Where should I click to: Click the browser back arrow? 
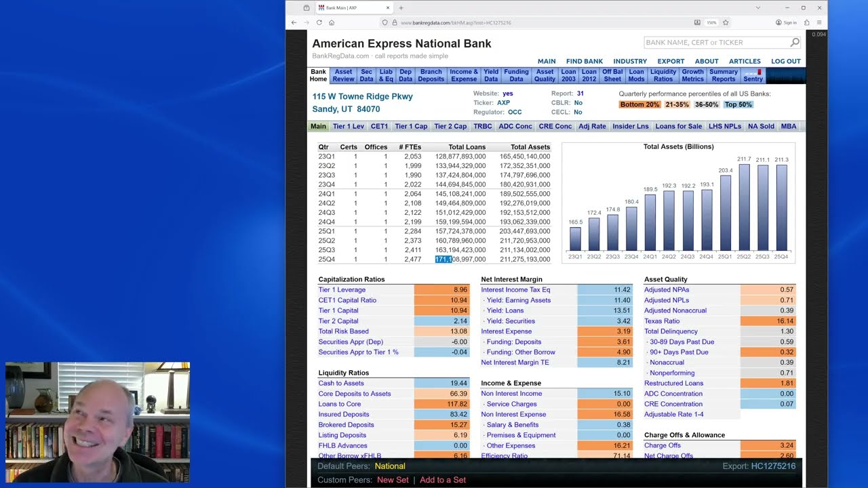294,22
